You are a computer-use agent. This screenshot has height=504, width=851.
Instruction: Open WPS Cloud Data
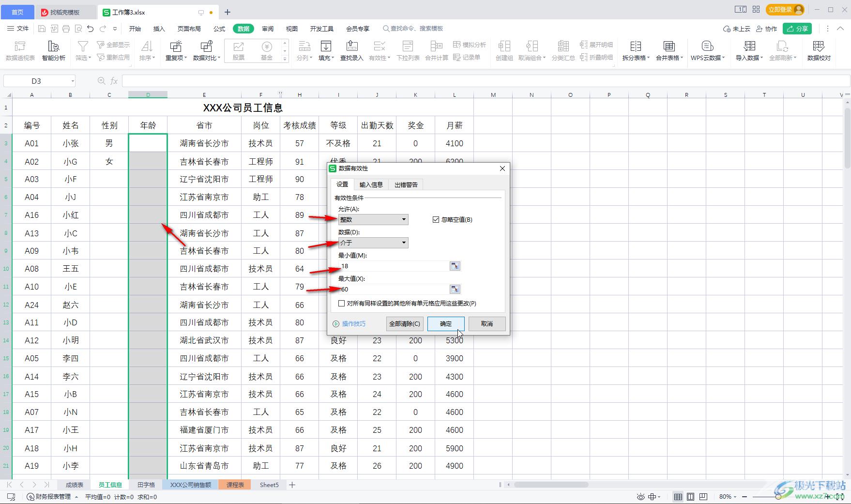[708, 50]
